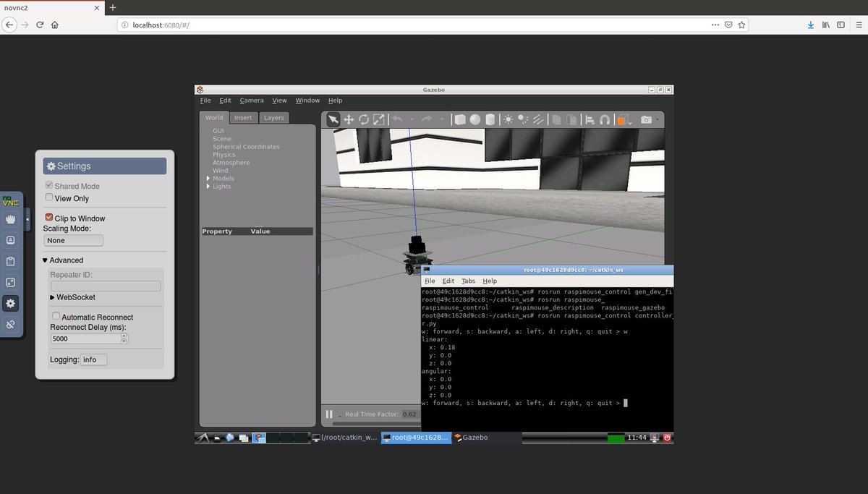
Task: Add a directional light
Action: click(537, 120)
